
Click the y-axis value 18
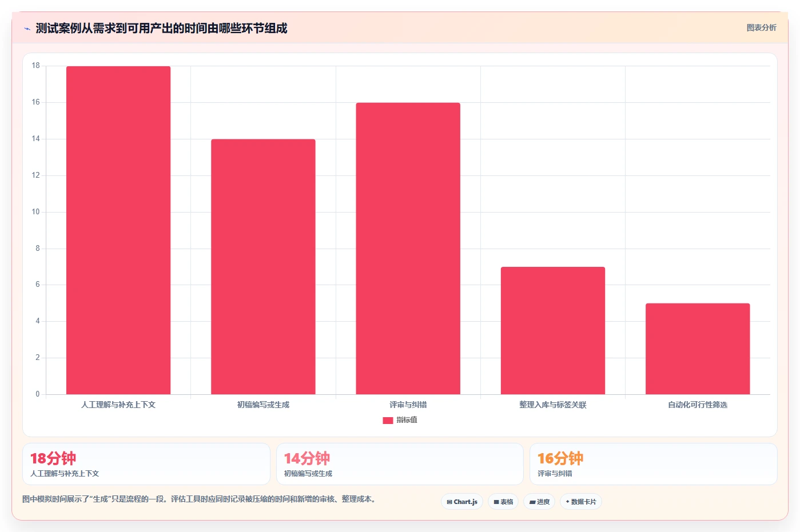pyautogui.click(x=36, y=66)
